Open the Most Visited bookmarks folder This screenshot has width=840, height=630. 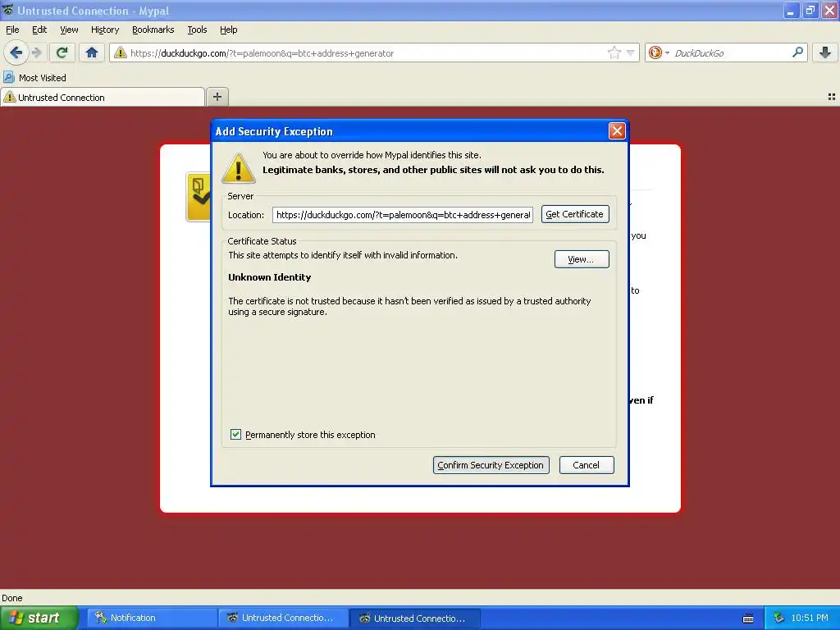(x=34, y=78)
